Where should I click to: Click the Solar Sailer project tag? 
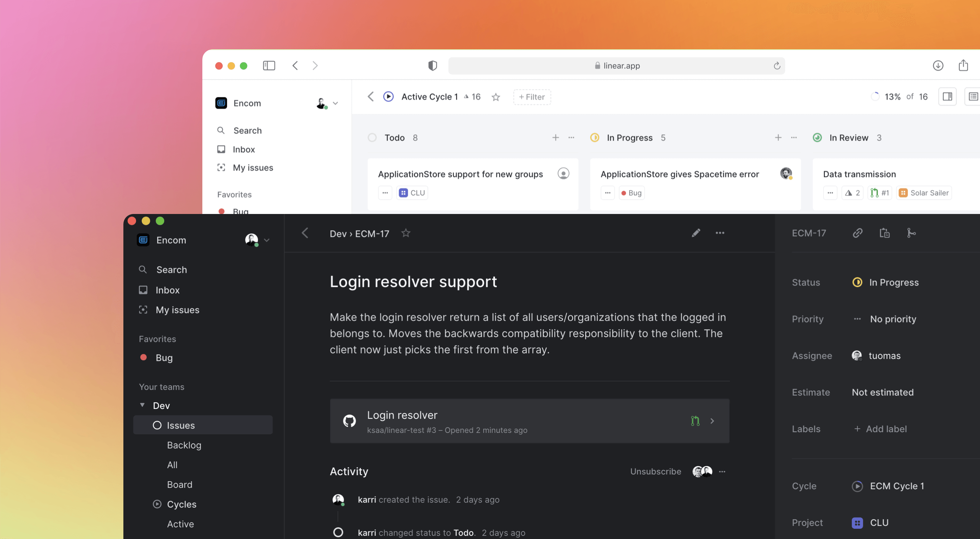tap(924, 193)
